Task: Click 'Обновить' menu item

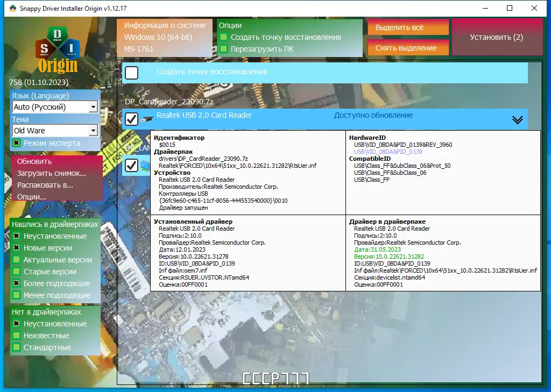Action: click(34, 161)
